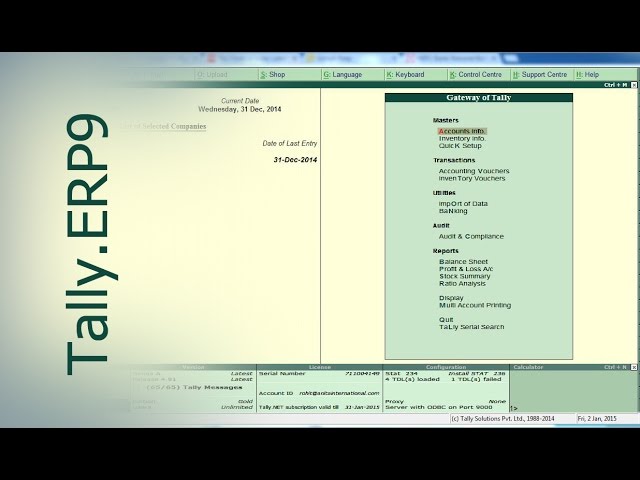The height and width of the screenshot is (480, 640).
Task: Click the Account ID email address
Action: pyautogui.click(x=339, y=393)
